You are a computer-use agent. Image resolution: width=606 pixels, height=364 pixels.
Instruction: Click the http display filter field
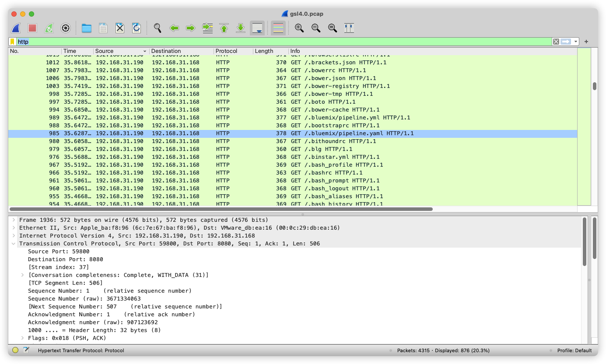[x=284, y=42]
